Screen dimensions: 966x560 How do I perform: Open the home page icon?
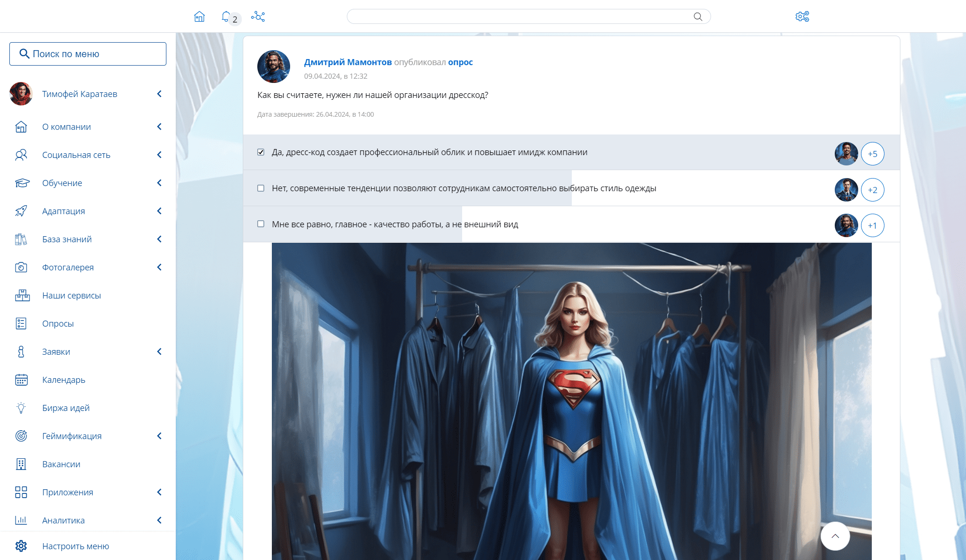click(x=199, y=17)
